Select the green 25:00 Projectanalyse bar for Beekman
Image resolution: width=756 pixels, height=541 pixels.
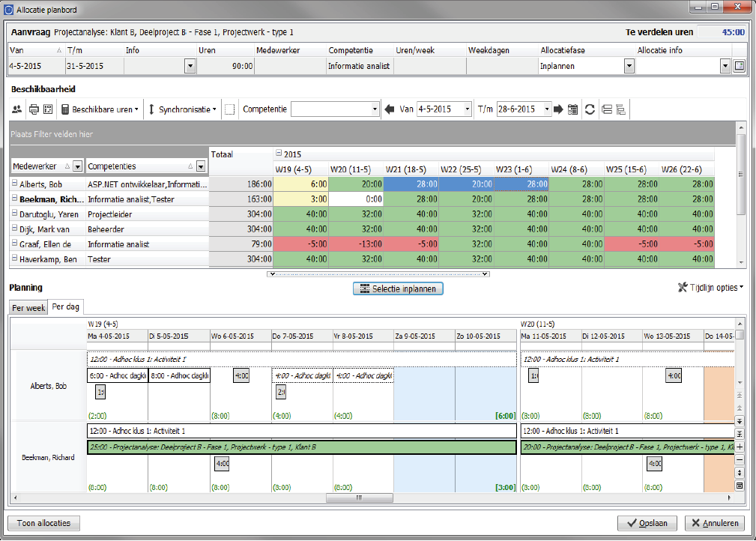[302, 447]
